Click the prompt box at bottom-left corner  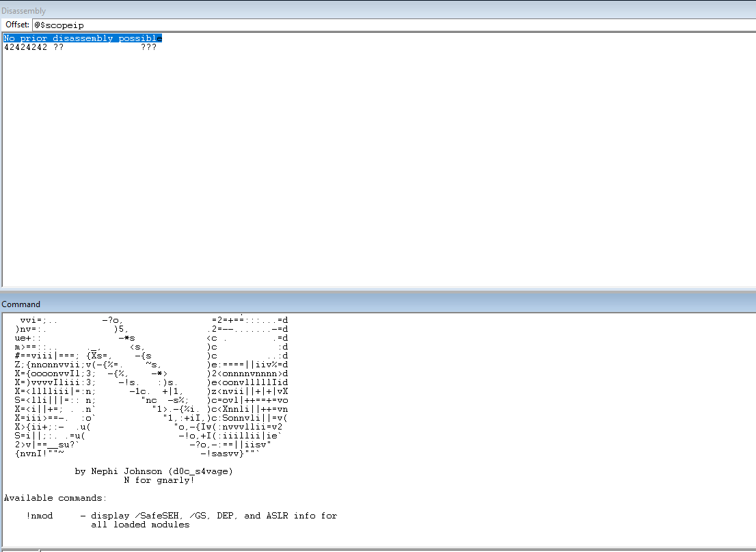tap(19, 549)
